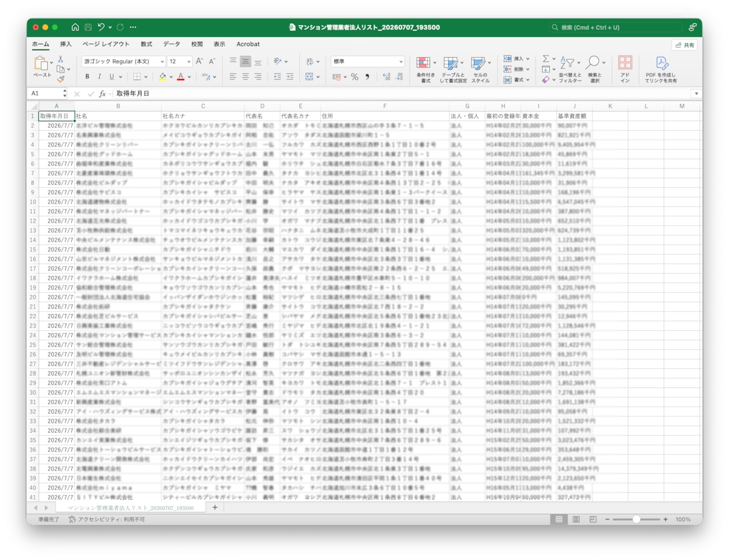The image size is (729, 560).
Task: Open Find and Select (検索と選択)
Action: (x=594, y=70)
